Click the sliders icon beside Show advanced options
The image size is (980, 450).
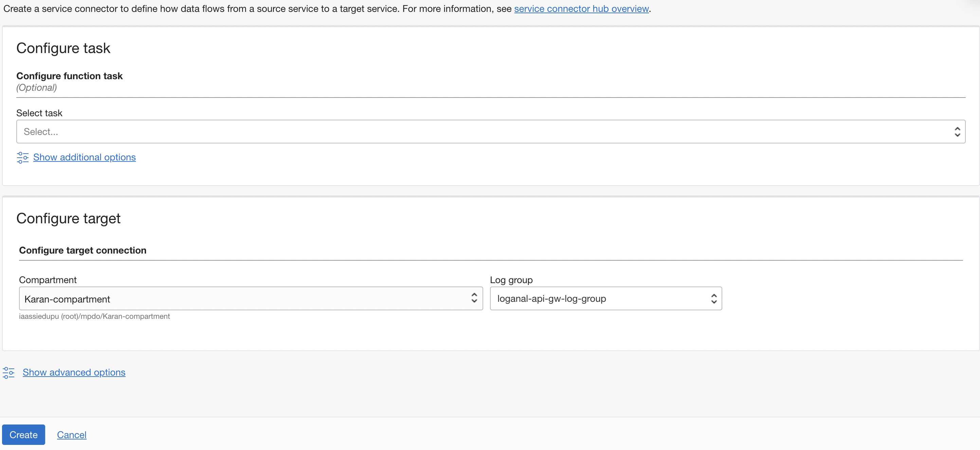[8, 372]
